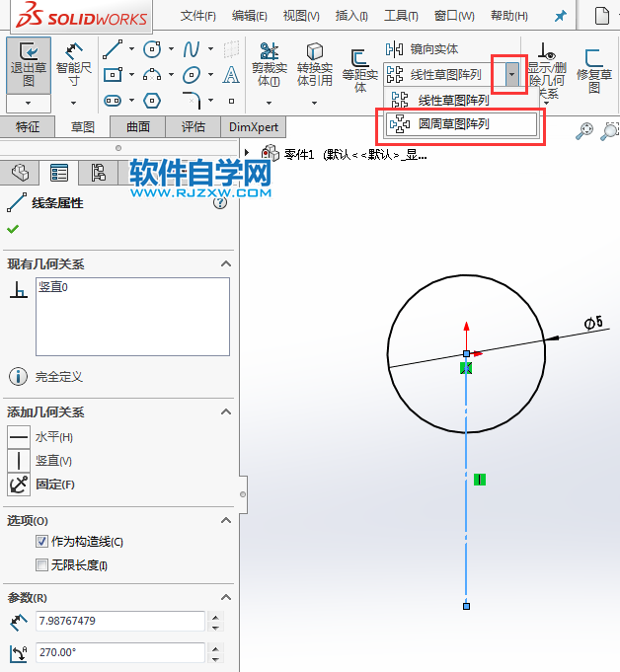Open the Circle tool dropdown arrow
The width and height of the screenshot is (620, 672).
171,49
